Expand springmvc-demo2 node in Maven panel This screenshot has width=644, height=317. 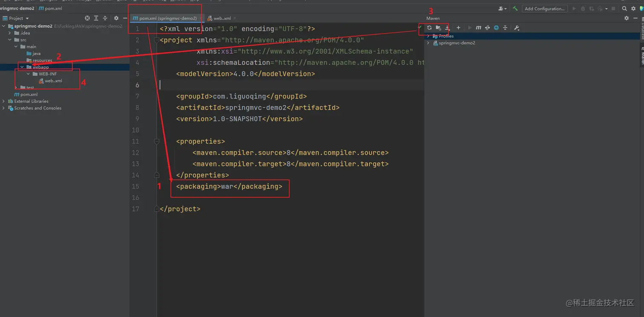(428, 43)
